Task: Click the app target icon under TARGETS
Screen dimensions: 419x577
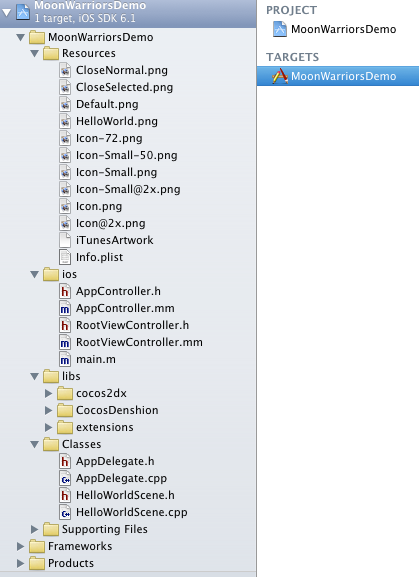Action: coord(280,76)
